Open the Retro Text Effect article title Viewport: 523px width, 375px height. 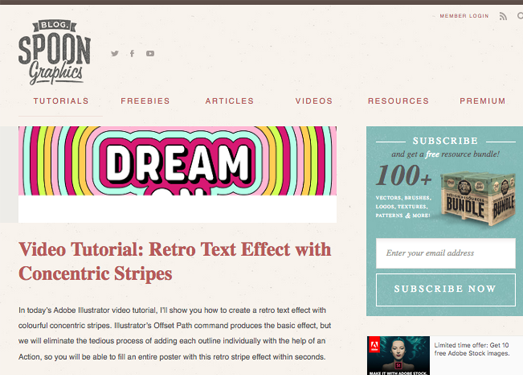tap(175, 261)
